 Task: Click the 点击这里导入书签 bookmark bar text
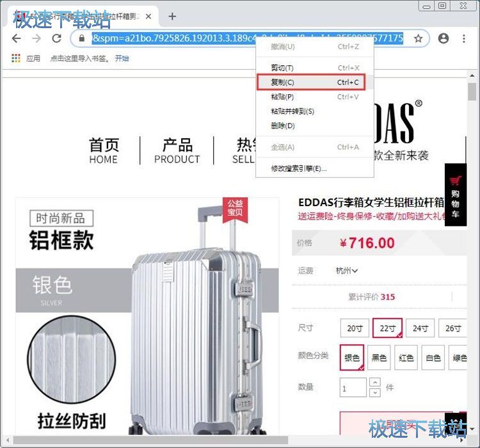coord(79,58)
